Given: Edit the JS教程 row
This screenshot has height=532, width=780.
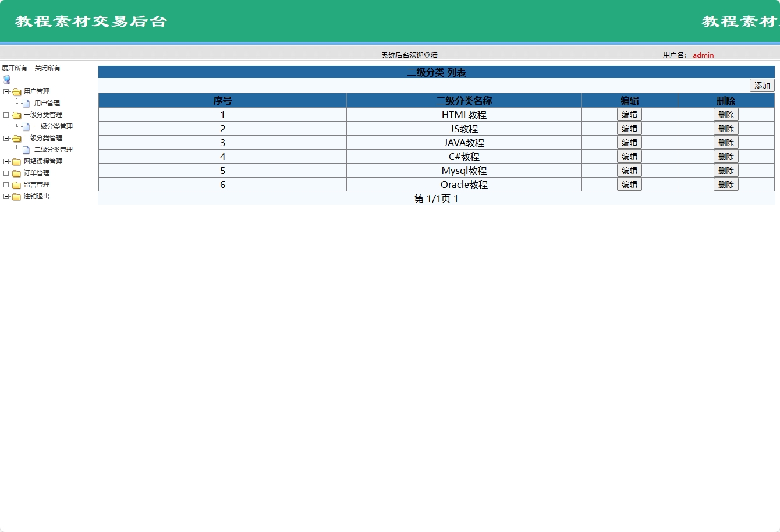Looking at the screenshot, I should point(629,129).
